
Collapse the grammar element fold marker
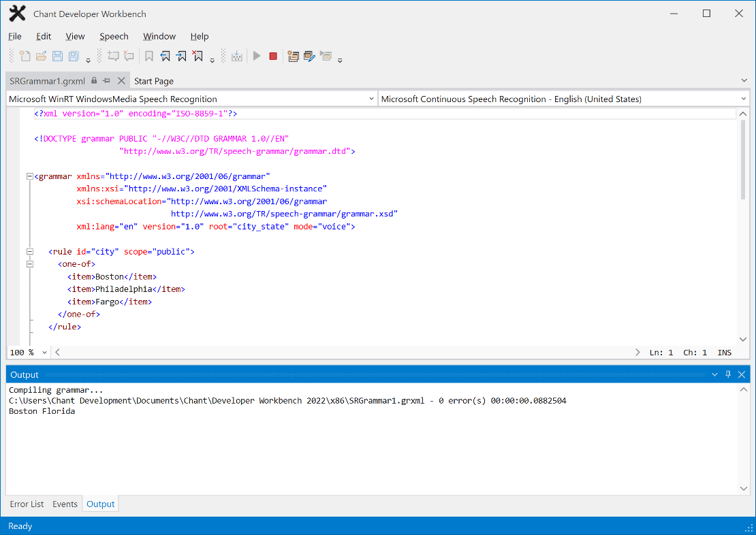click(x=30, y=176)
